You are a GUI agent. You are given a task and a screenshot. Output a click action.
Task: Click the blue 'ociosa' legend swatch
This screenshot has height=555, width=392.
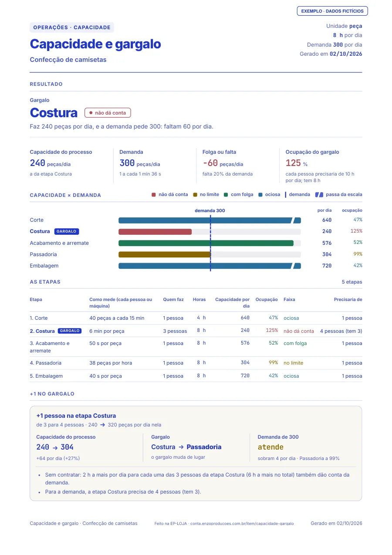point(260,195)
